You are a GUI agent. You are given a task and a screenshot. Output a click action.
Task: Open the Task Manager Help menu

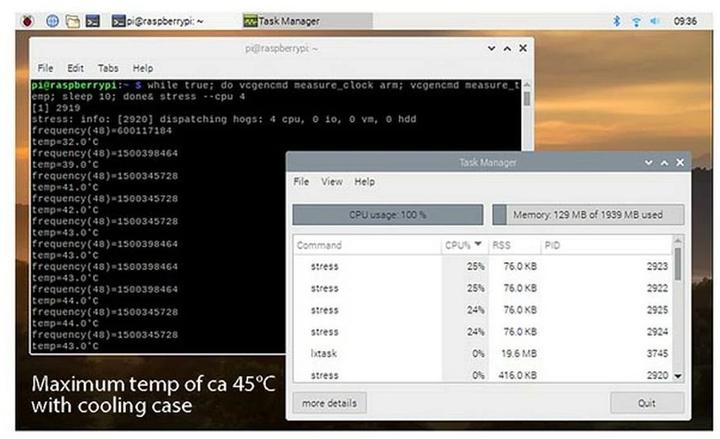[364, 181]
